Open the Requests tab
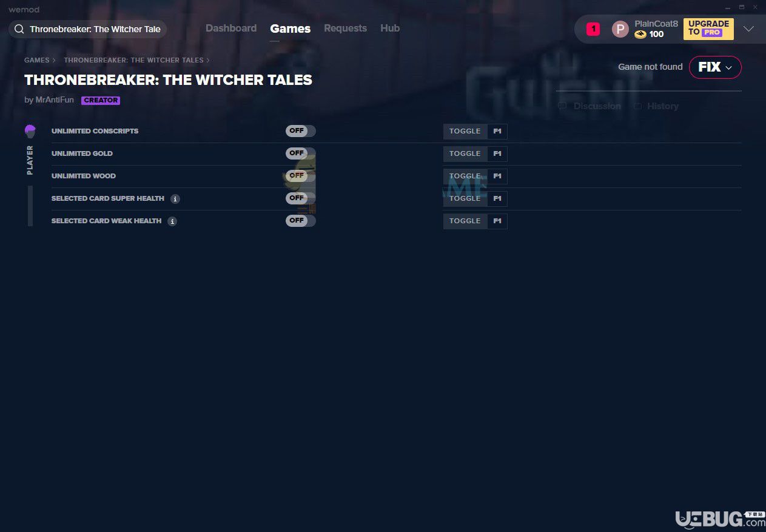 pyautogui.click(x=345, y=29)
